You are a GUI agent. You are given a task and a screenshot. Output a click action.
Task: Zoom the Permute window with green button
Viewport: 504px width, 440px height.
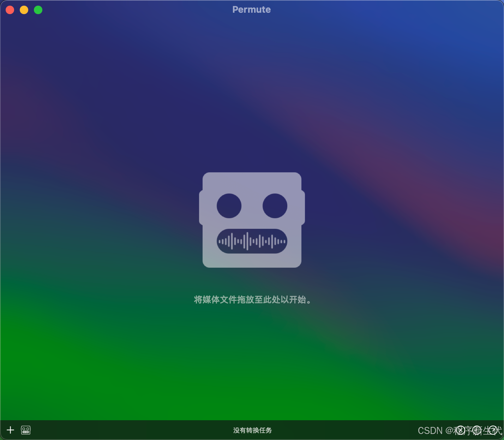[x=38, y=10]
